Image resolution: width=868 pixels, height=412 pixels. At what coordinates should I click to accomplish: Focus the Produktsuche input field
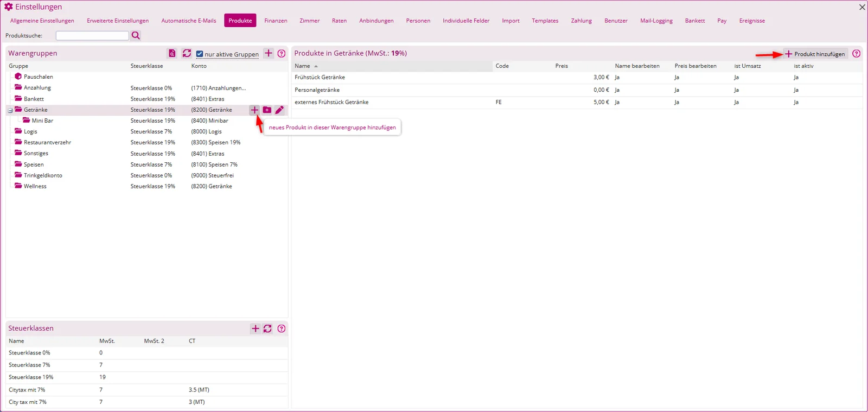click(92, 35)
